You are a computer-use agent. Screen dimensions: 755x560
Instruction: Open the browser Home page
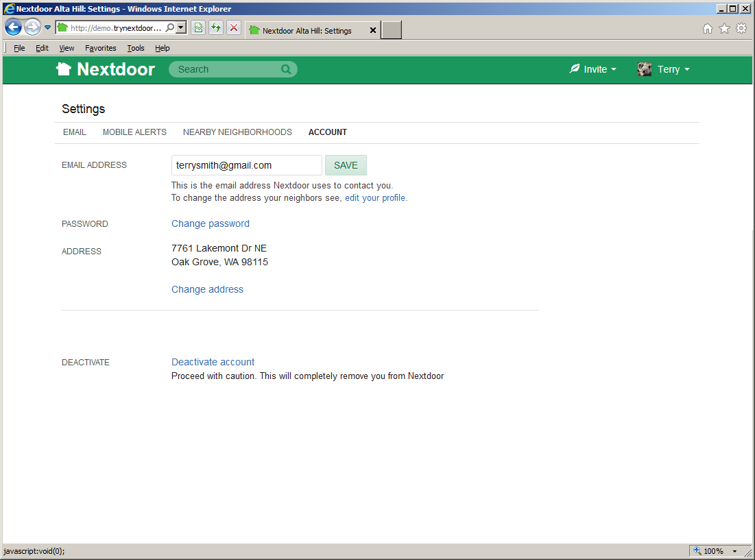click(707, 28)
